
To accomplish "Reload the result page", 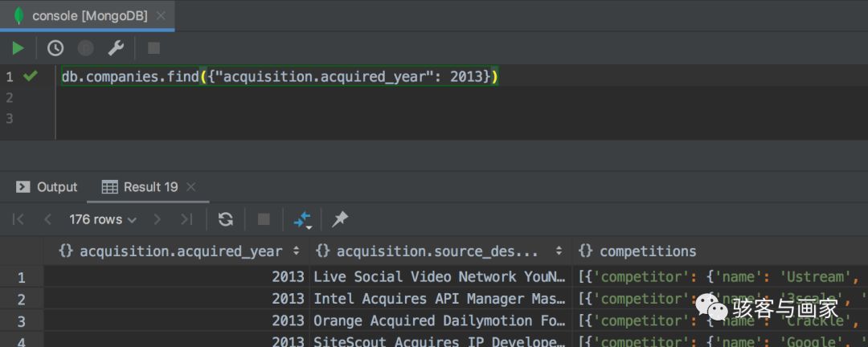I will click(225, 220).
